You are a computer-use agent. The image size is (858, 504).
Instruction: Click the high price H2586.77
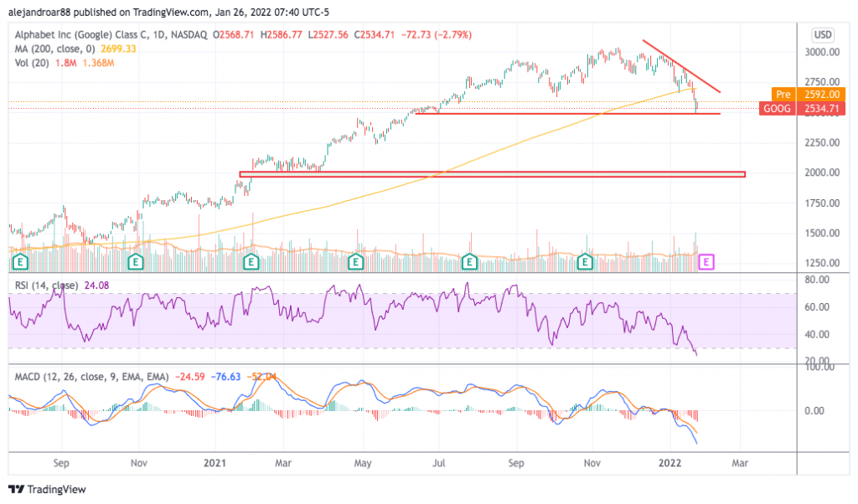point(282,34)
